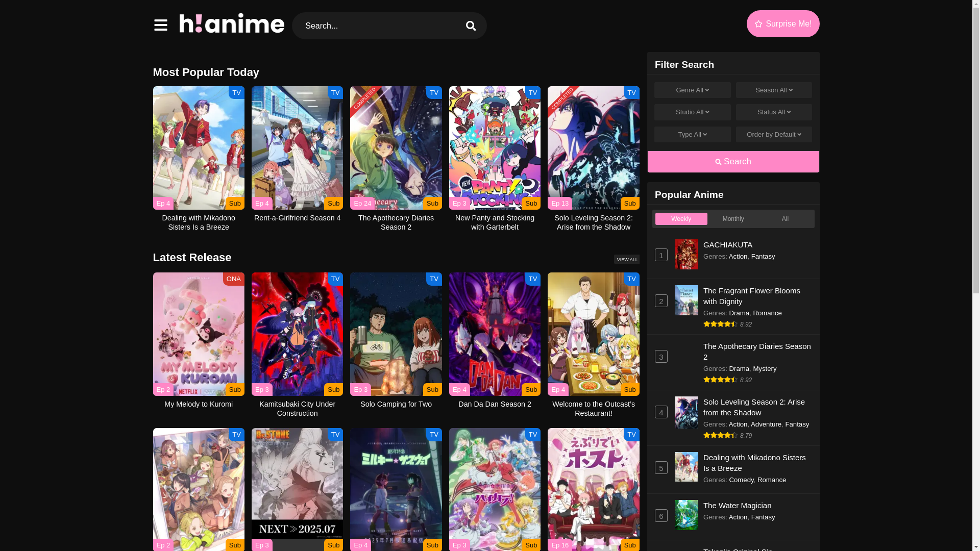The height and width of the screenshot is (551, 980).
Task: Click the h!anime site logo
Action: click(232, 23)
